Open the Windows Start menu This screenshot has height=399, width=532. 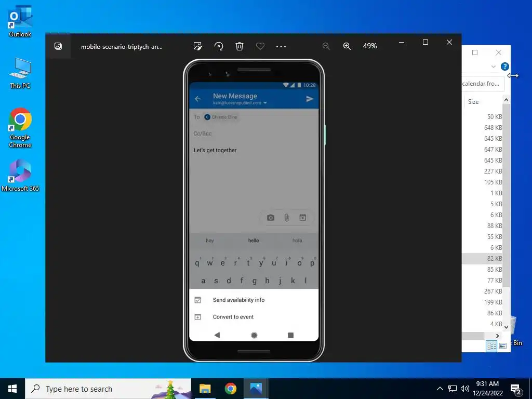pyautogui.click(x=12, y=389)
